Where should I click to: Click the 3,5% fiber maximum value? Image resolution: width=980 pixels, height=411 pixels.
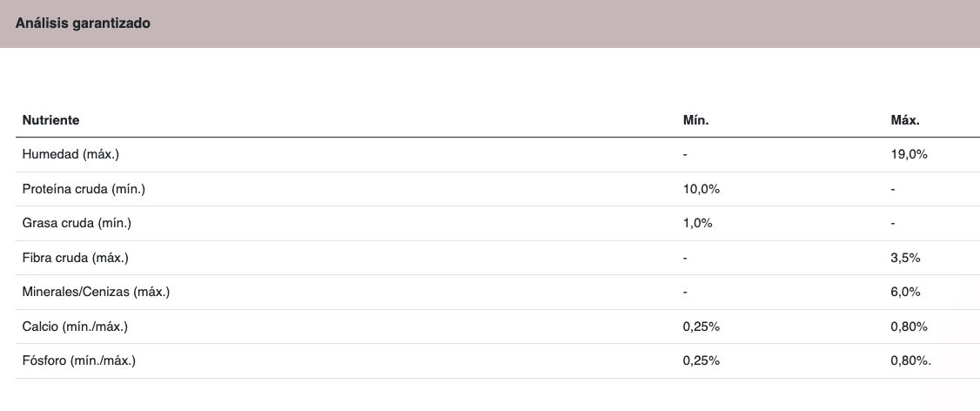906,258
